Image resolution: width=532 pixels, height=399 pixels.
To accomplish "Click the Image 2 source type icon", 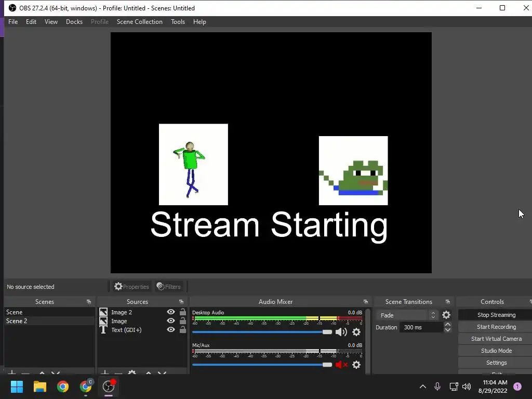I will coord(103,312).
